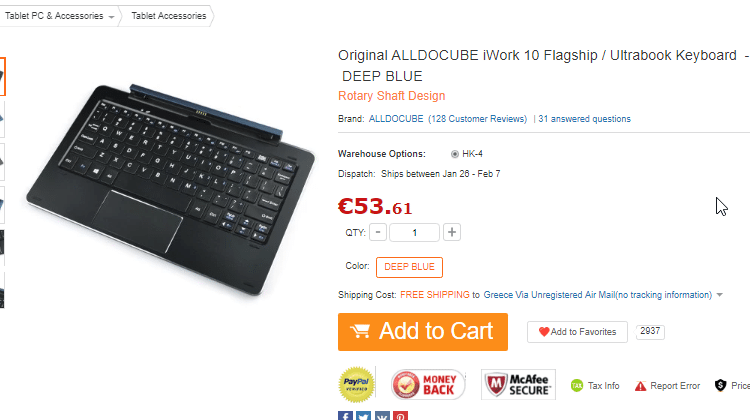Viewport: 750px width, 420px height.
Task: Decrease quantity with the minus button
Action: (378, 232)
